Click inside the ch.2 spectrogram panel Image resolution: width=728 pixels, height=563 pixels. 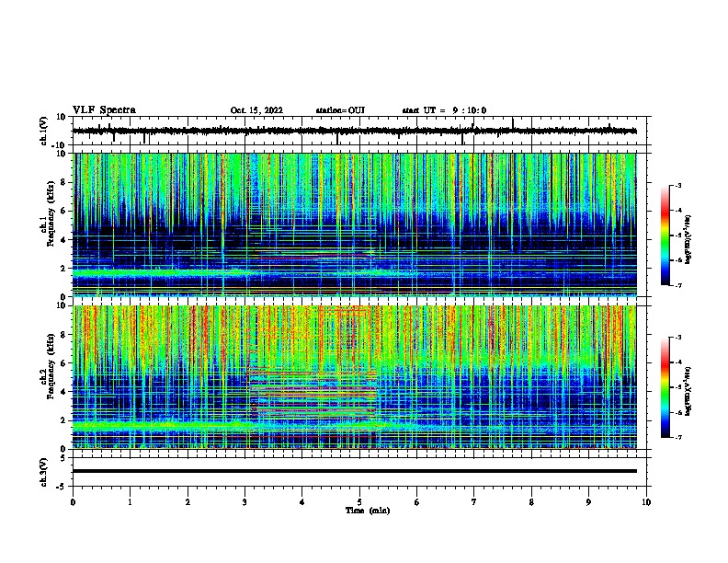(355, 377)
